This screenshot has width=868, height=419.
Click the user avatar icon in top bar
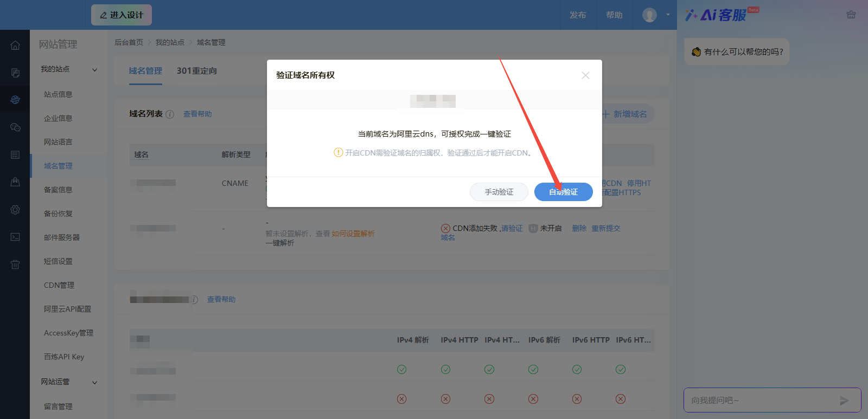[x=649, y=15]
